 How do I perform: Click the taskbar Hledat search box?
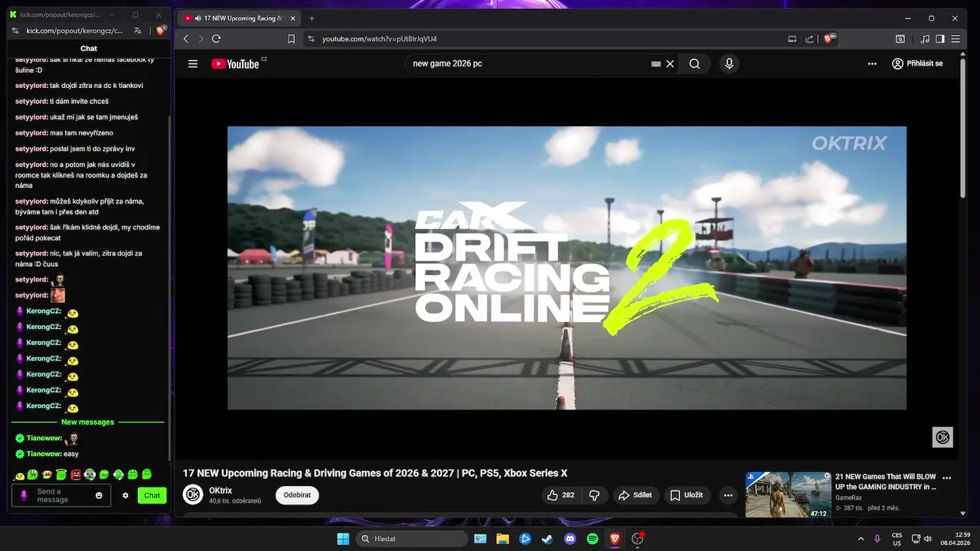click(x=412, y=539)
